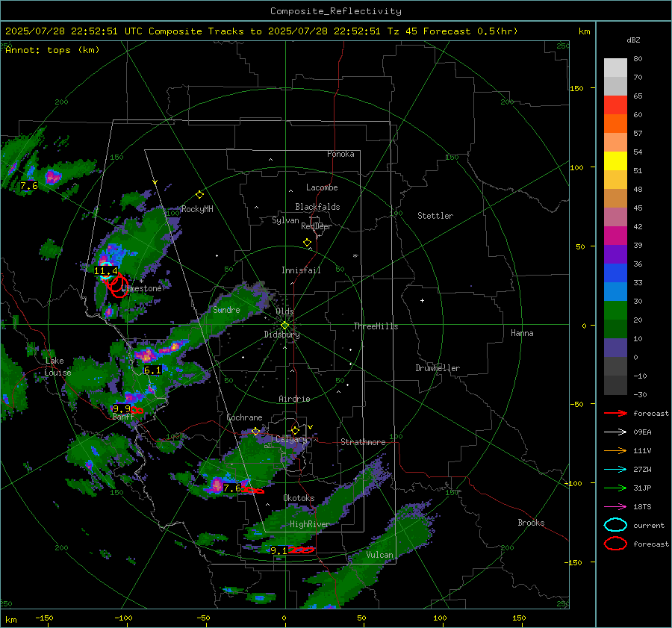The height and width of the screenshot is (628, 672).
Task: Click the cyan current ellipse legend icon
Action: [615, 525]
